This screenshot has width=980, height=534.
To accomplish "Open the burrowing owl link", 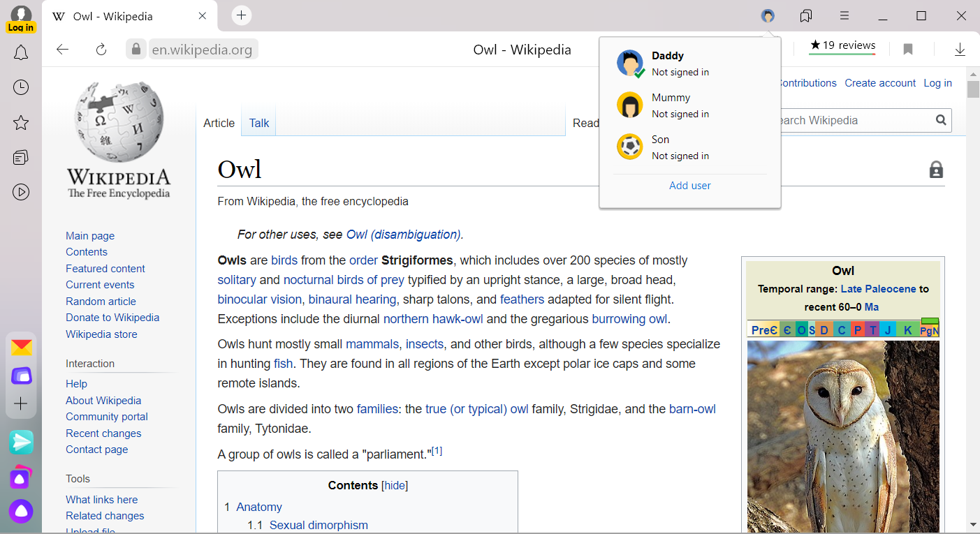I will point(629,319).
